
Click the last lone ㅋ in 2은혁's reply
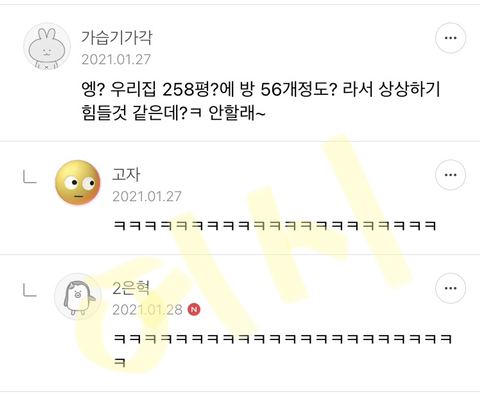point(120,362)
